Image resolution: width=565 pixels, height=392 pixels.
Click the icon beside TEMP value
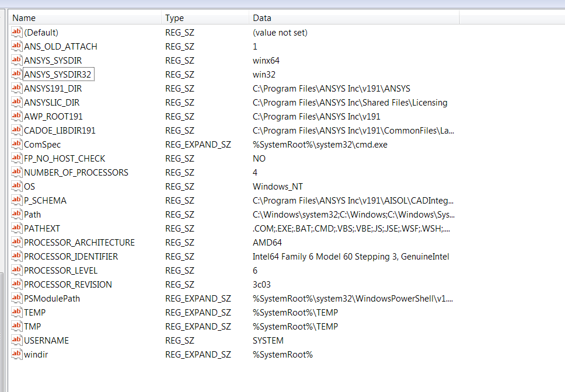pyautogui.click(x=16, y=313)
